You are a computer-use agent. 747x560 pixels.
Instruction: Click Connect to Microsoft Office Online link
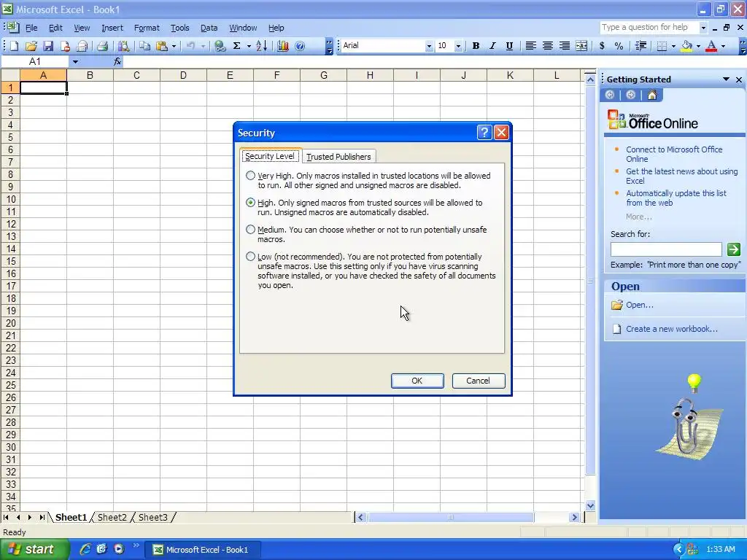(x=673, y=154)
